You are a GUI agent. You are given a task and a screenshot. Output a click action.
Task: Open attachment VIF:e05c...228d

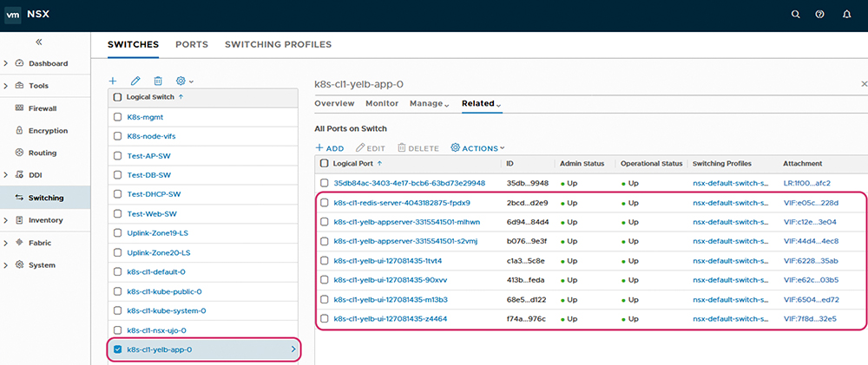pos(812,203)
